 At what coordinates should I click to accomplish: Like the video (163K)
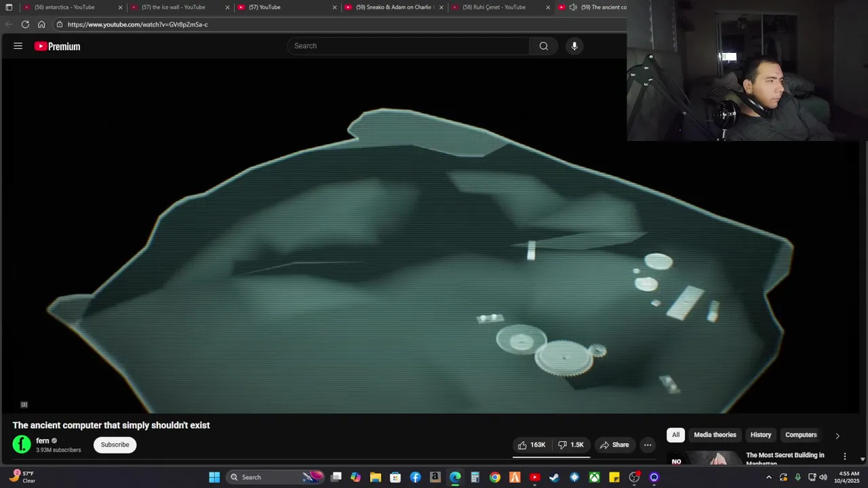click(532, 445)
